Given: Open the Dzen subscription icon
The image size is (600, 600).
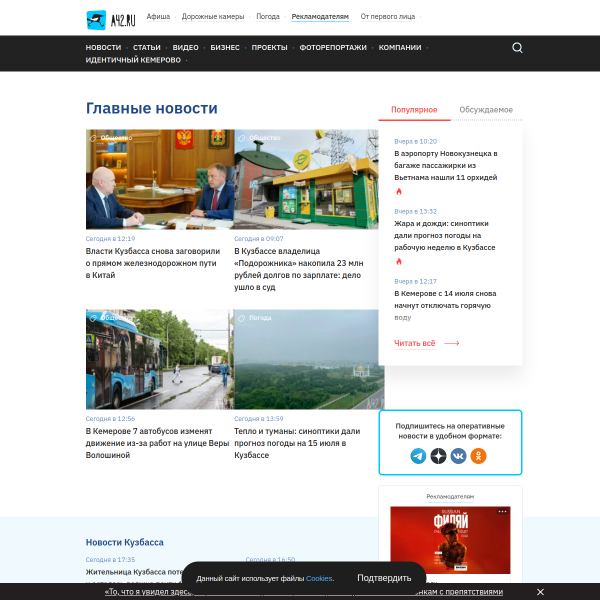Looking at the screenshot, I should (x=438, y=456).
